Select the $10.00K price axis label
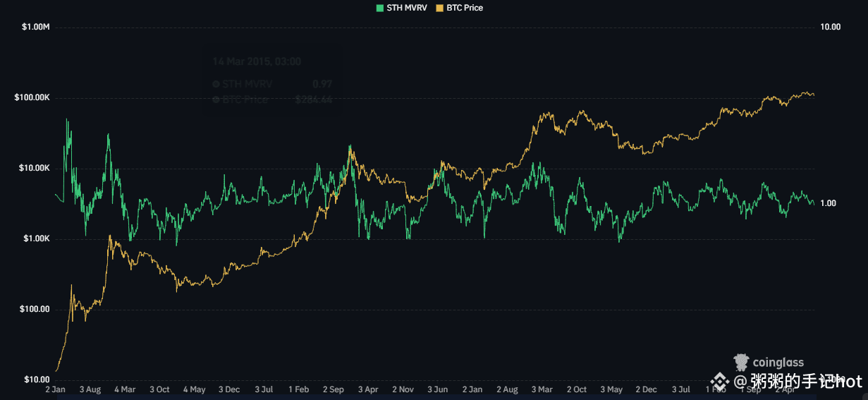The height and width of the screenshot is (400, 868). point(34,168)
